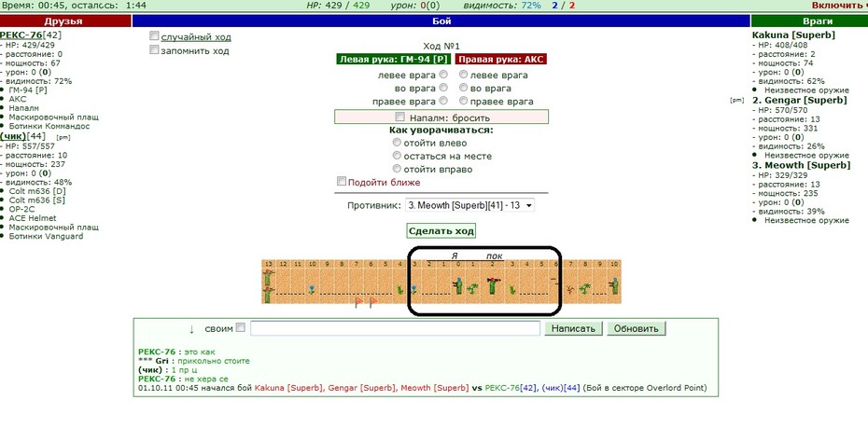This screenshot has width=868, height=428.
Task: Click the случайный ход link text
Action: (196, 37)
